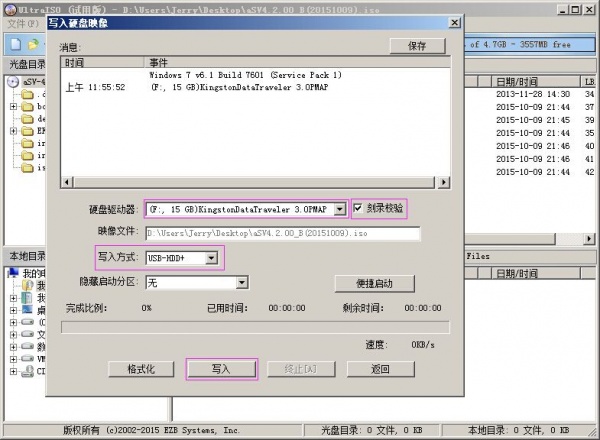Click the 光盘目录: 0 文件 status entry
This screenshot has width=600, height=440.
pos(372,430)
